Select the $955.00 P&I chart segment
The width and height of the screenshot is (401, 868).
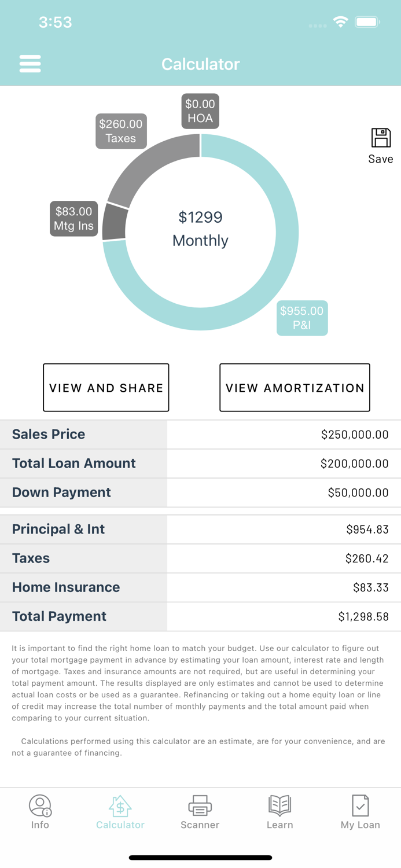point(301,318)
